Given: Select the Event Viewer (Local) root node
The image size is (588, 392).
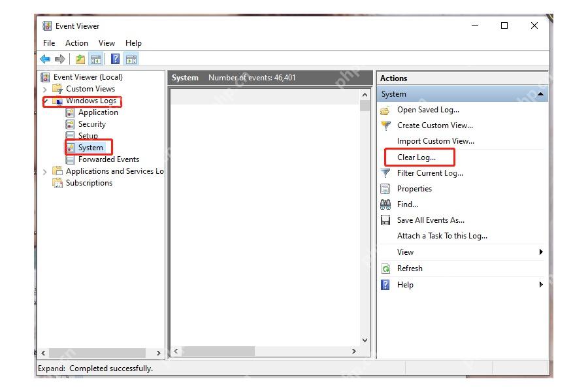Looking at the screenshot, I should pos(88,77).
